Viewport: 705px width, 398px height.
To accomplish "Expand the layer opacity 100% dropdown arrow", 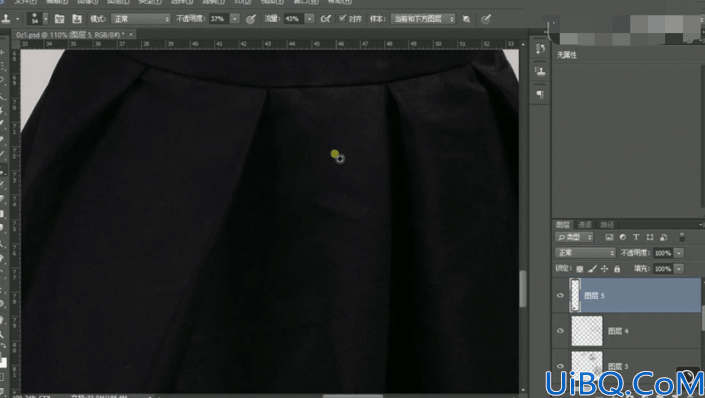I will [x=679, y=253].
